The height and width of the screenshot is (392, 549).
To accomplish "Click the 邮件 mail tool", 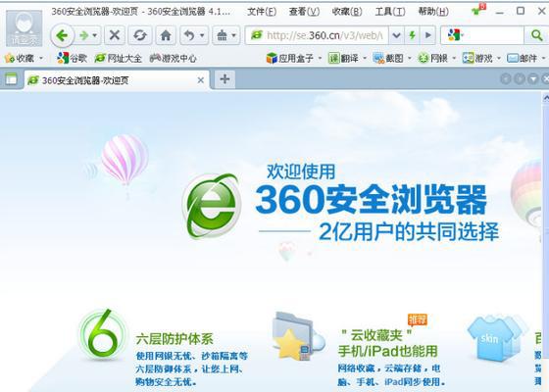I will click(x=523, y=58).
